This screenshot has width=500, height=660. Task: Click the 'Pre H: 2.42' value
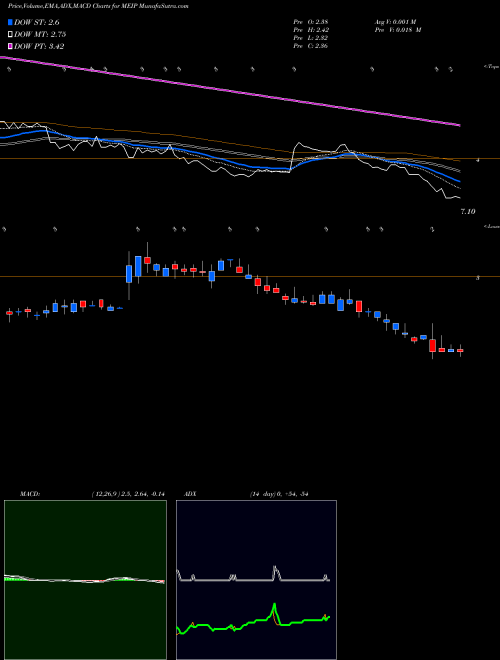tap(311, 30)
